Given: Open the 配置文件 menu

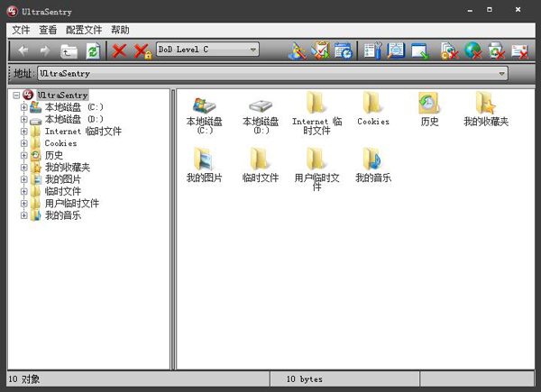Looking at the screenshot, I should (x=84, y=30).
